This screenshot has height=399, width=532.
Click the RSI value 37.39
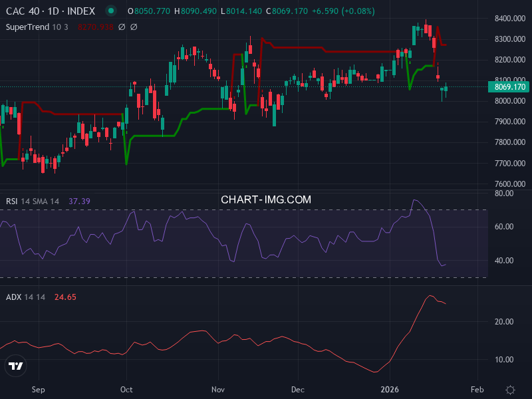(78, 200)
